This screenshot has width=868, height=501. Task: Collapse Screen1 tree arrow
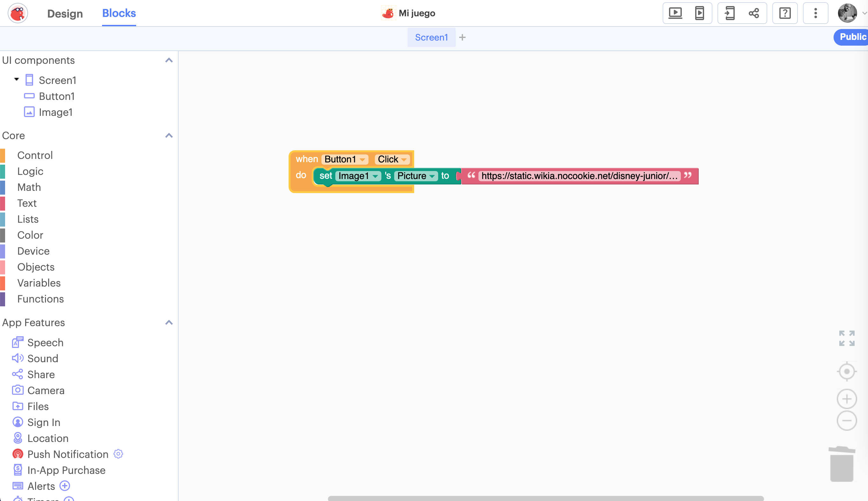pos(17,79)
